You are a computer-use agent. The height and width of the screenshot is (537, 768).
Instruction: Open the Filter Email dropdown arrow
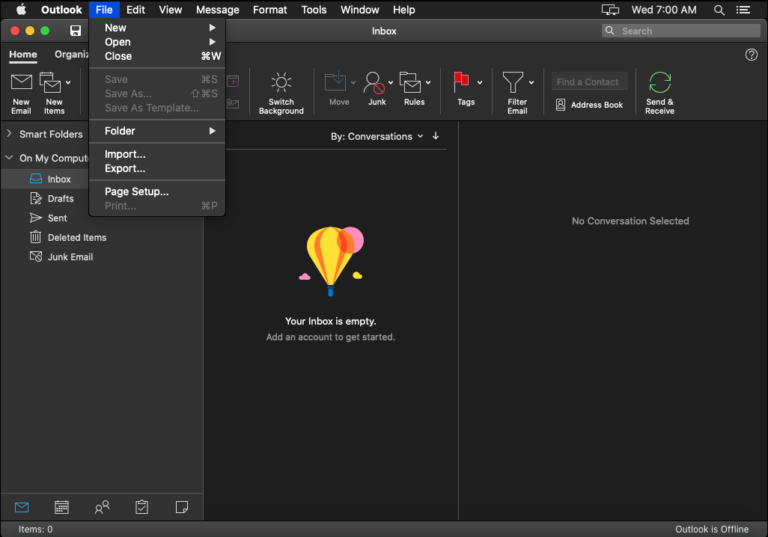tap(531, 82)
